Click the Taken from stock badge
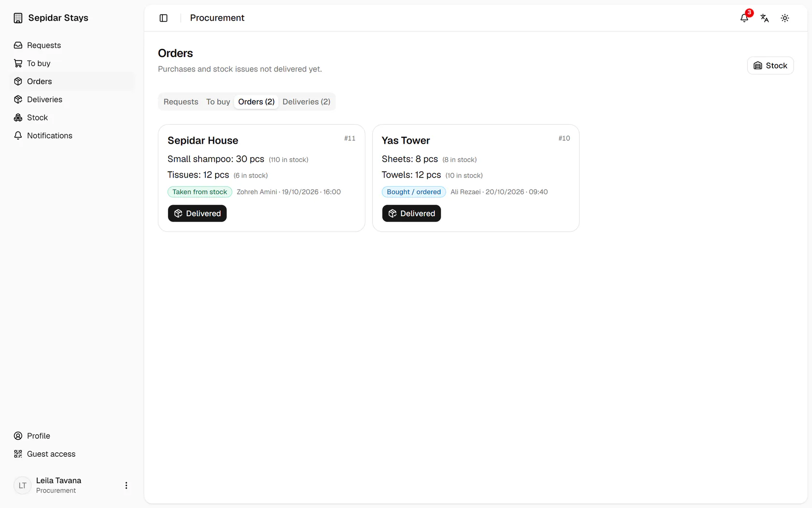812x508 pixels. (200, 192)
